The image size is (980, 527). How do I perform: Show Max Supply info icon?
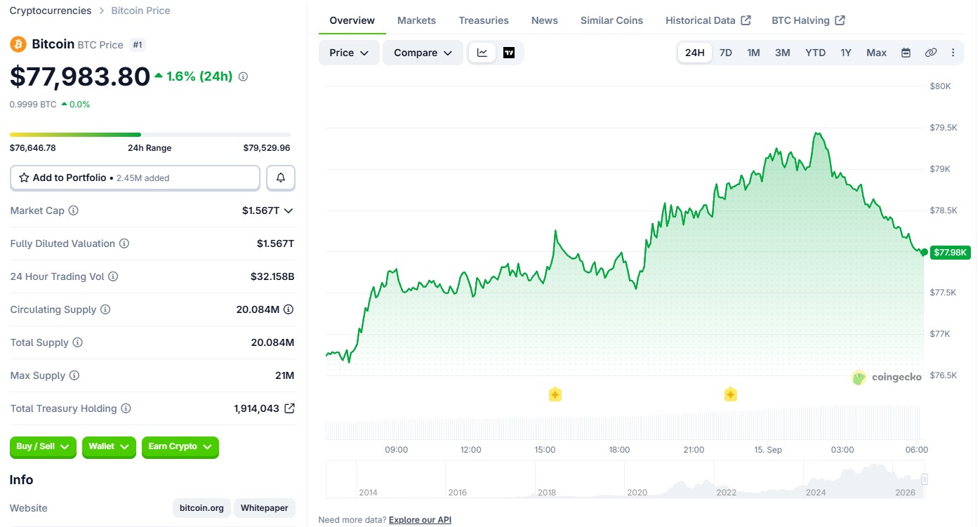tap(74, 375)
